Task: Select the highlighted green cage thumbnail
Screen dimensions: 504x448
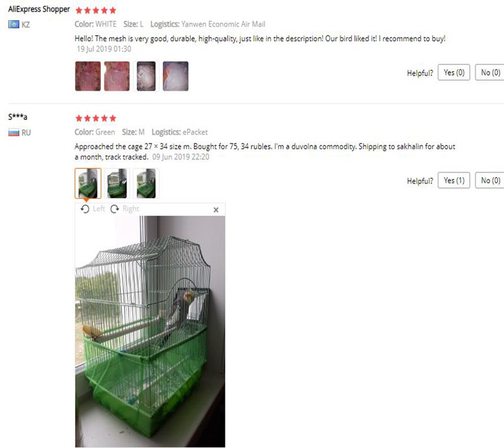Action: 88,183
